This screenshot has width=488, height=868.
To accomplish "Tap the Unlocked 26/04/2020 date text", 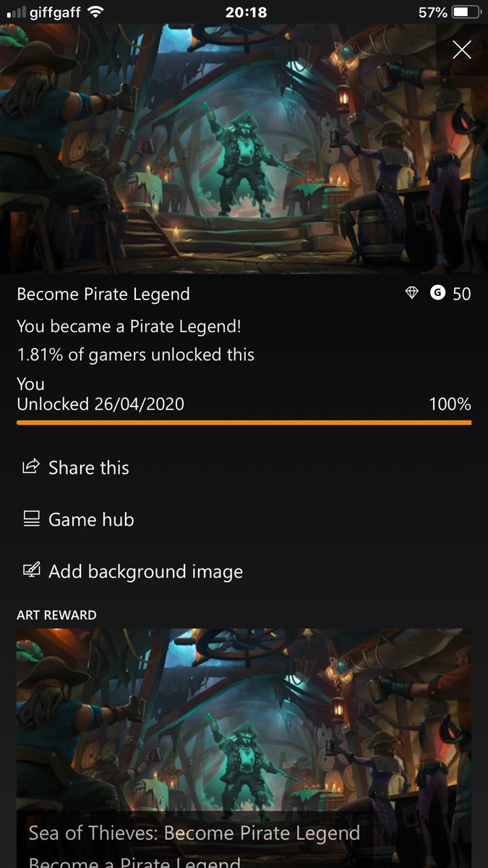I will (x=100, y=404).
